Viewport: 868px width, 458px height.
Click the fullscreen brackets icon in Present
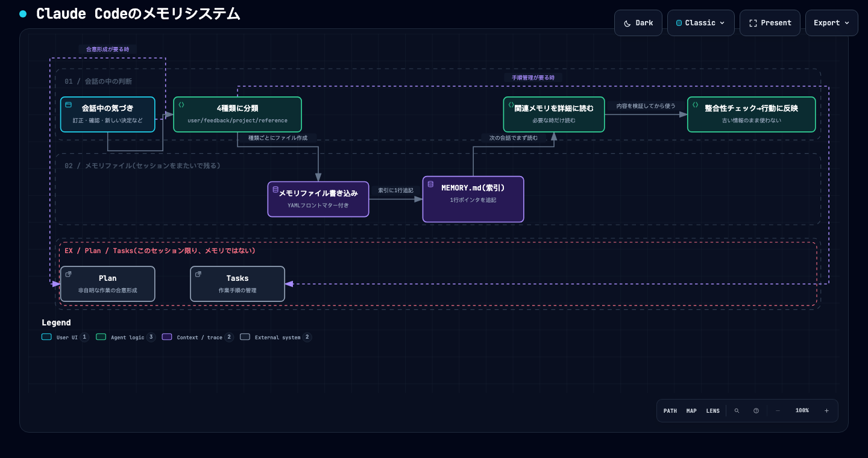coord(753,24)
